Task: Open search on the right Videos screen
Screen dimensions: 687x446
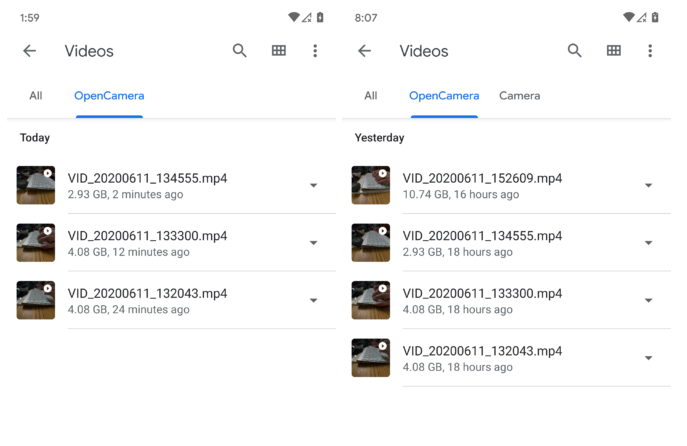Action: (575, 51)
